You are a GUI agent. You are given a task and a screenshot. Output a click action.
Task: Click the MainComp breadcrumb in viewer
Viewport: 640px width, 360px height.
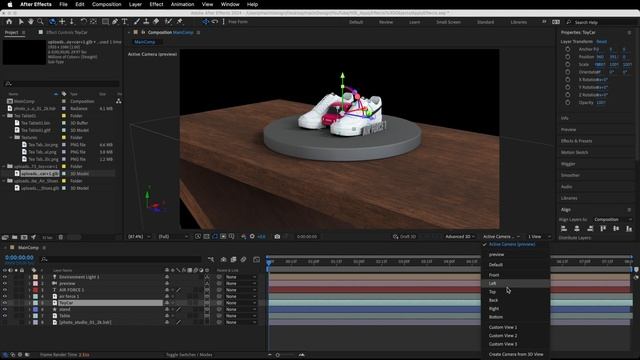coord(144,42)
